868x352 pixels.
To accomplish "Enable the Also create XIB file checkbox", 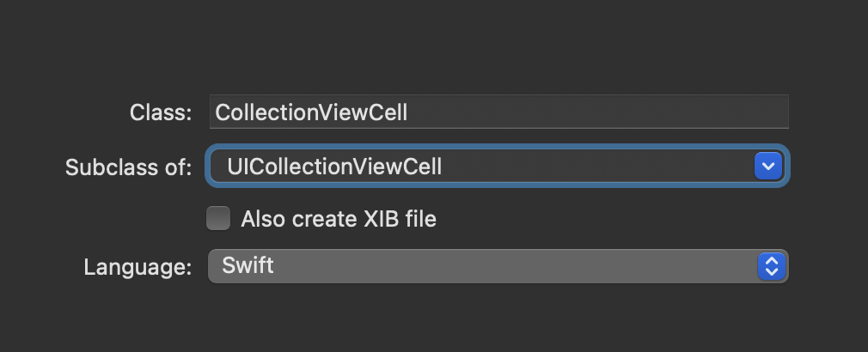I will pos(219,219).
